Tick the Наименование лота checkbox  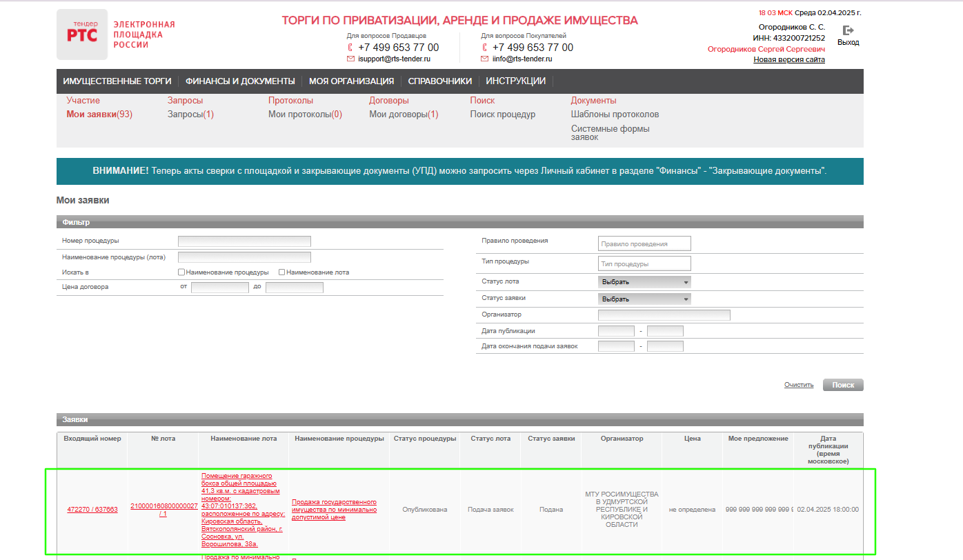[x=282, y=272]
